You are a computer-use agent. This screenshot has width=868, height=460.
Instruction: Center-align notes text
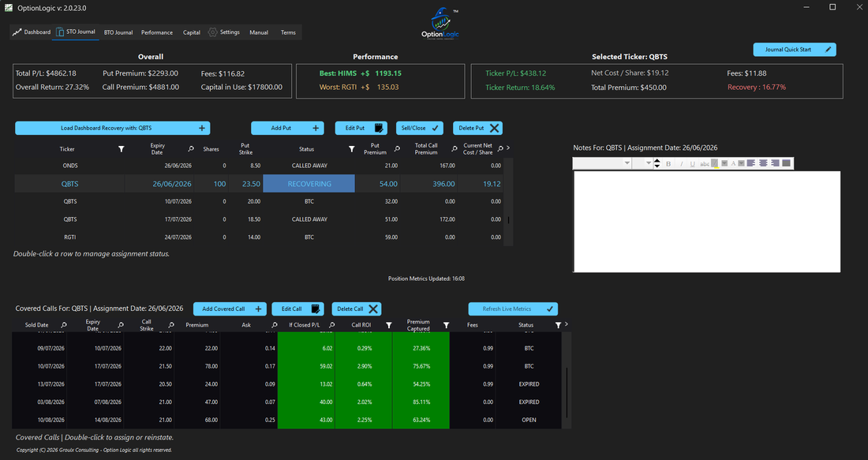click(763, 163)
